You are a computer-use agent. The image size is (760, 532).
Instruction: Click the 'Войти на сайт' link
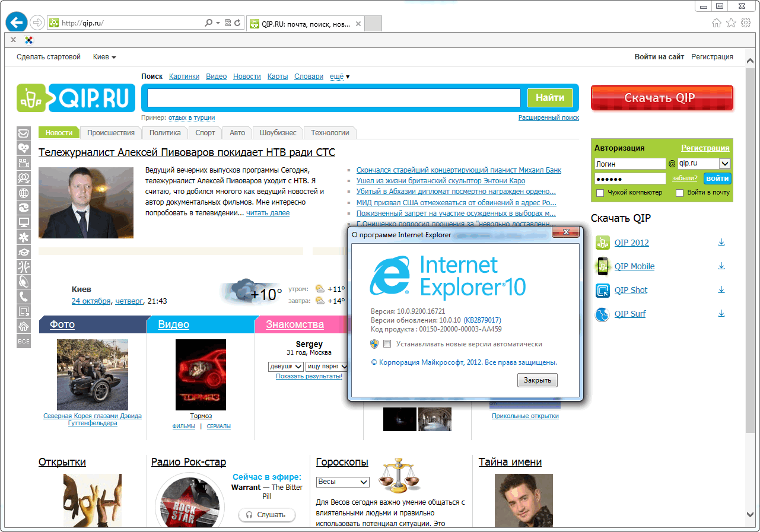tap(659, 57)
